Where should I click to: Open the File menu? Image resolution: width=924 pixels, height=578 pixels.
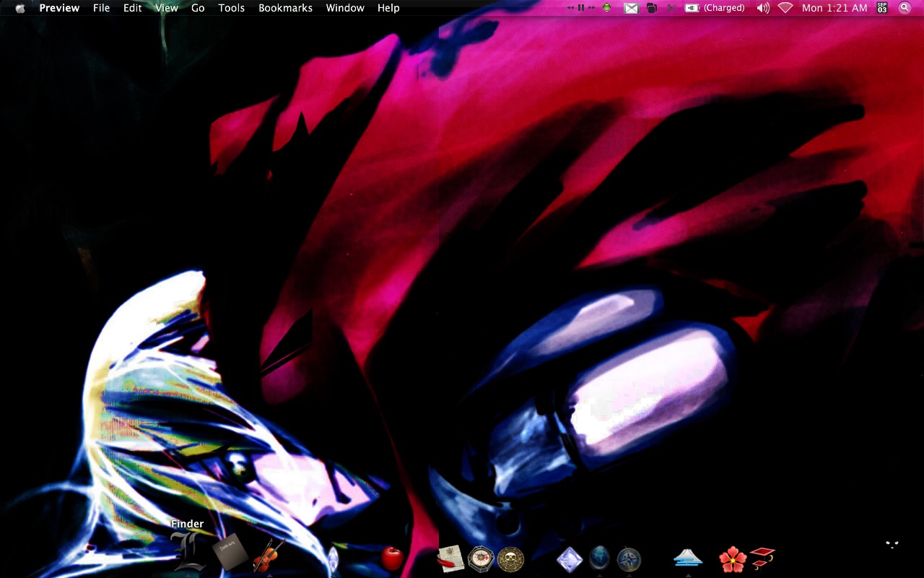point(102,8)
